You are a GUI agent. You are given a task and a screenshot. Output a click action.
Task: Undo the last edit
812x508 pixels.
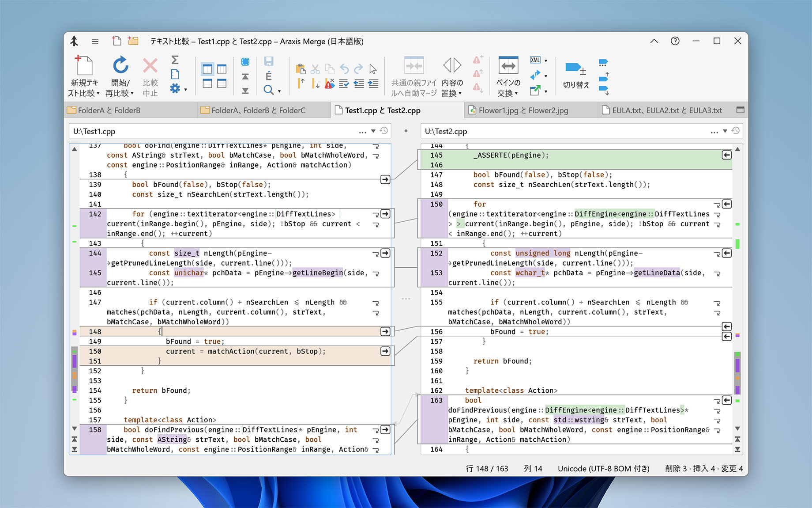344,69
